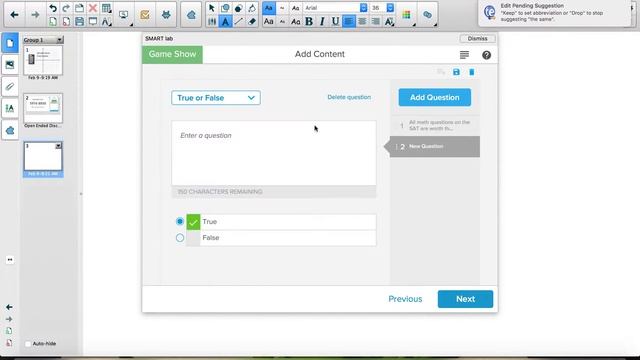Choose the Eraser tool
The height and width of the screenshot is (360, 640).
click(252, 22)
